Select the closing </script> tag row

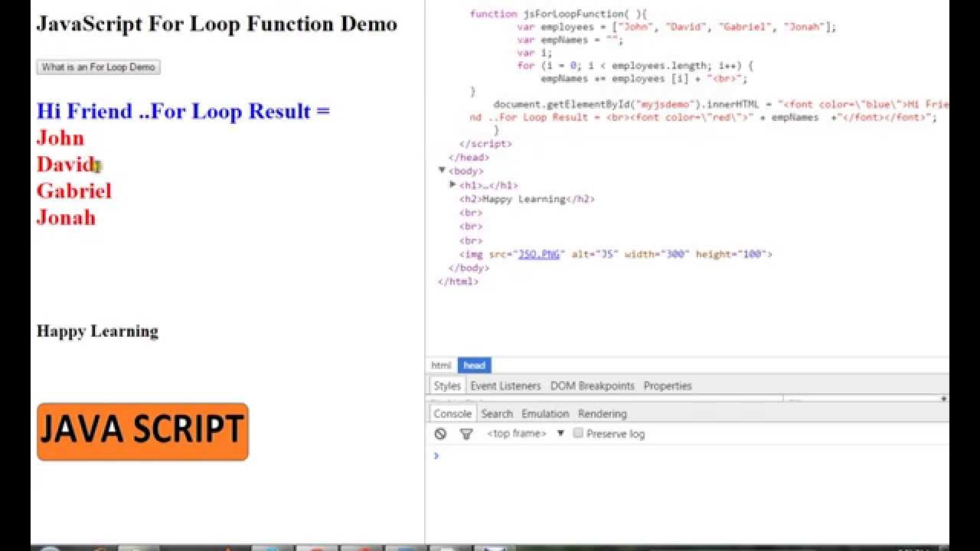(x=485, y=143)
